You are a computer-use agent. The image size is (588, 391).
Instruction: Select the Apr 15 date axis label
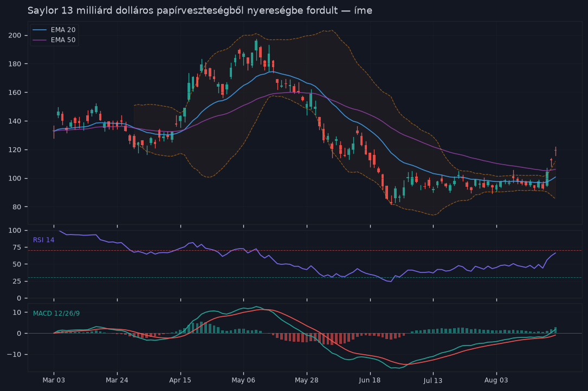[180, 380]
